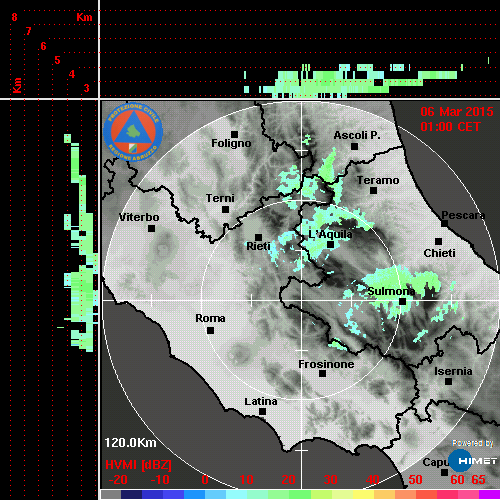
Task: Click the vertical 'Km' label on the left axis
Action: [17, 85]
